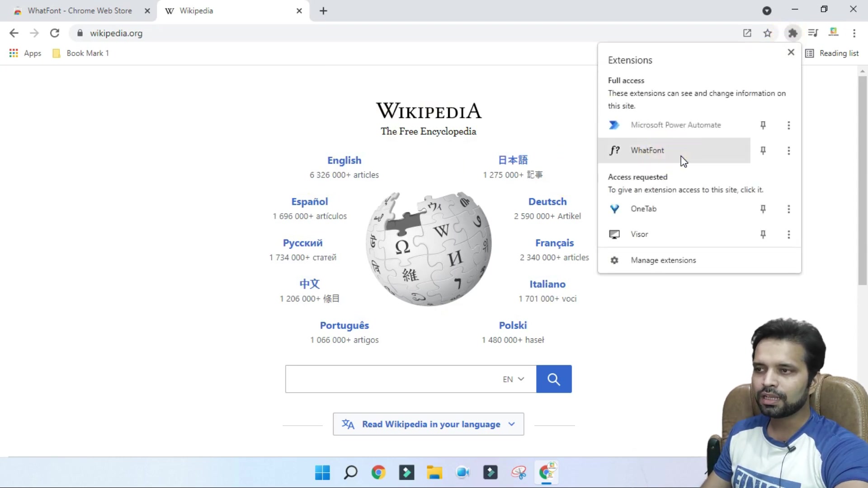Open File Explorer from the taskbar
868x488 pixels.
434,473
